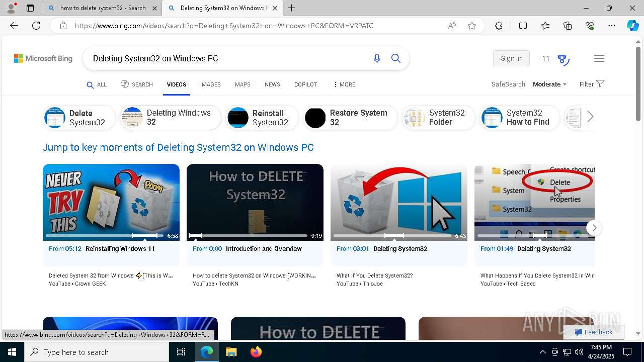The width and height of the screenshot is (644, 362).
Task: Switch to the ALL results tab
Action: pos(97,84)
